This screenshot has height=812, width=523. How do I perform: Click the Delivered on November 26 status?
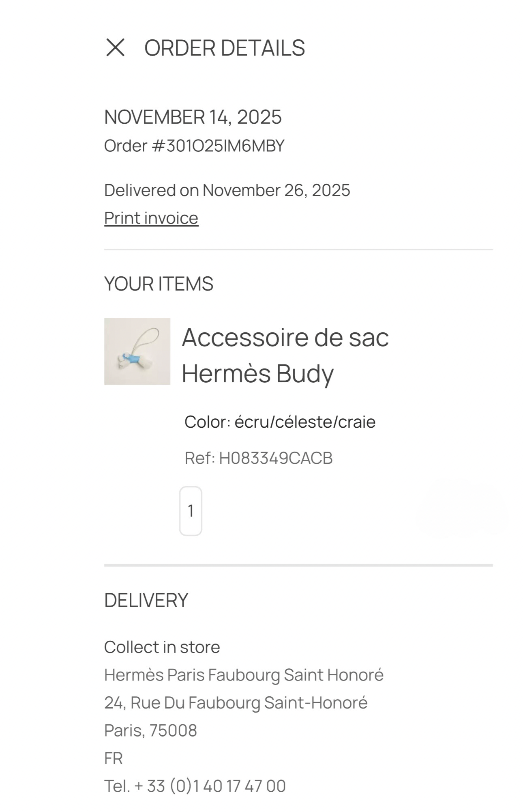(x=227, y=190)
